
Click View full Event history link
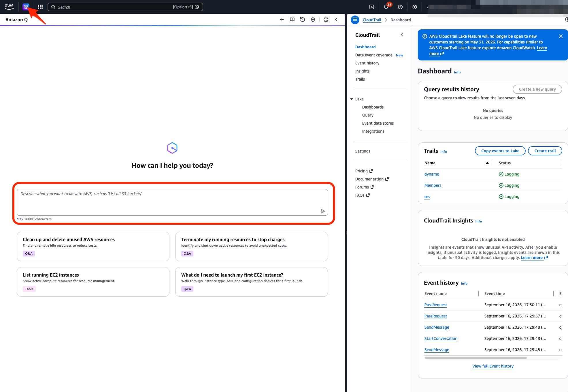pos(493,366)
